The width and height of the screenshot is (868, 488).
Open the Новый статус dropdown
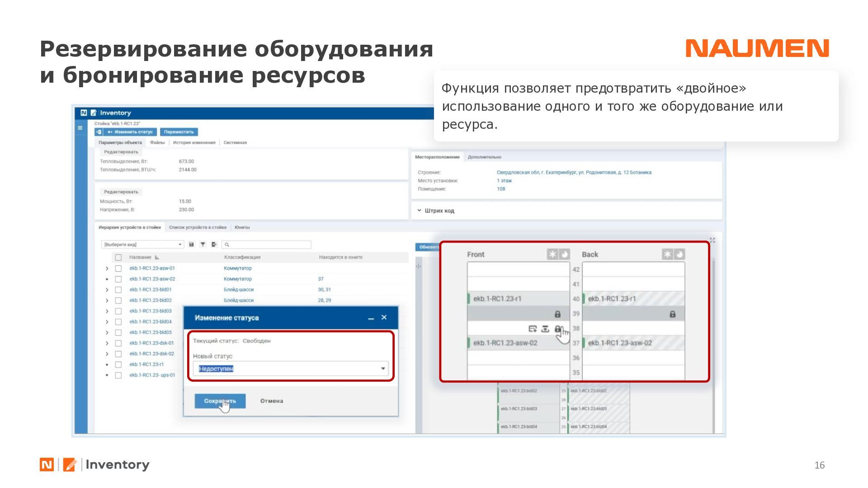point(382,369)
